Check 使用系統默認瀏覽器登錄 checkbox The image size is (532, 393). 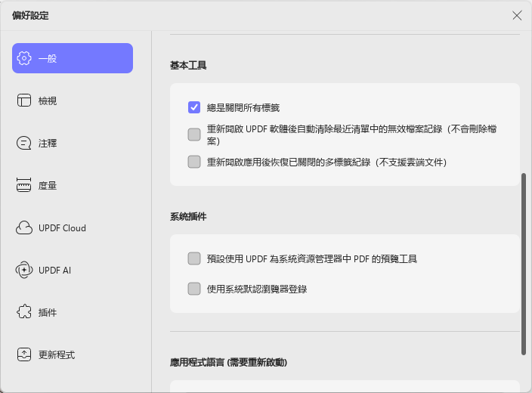click(194, 289)
